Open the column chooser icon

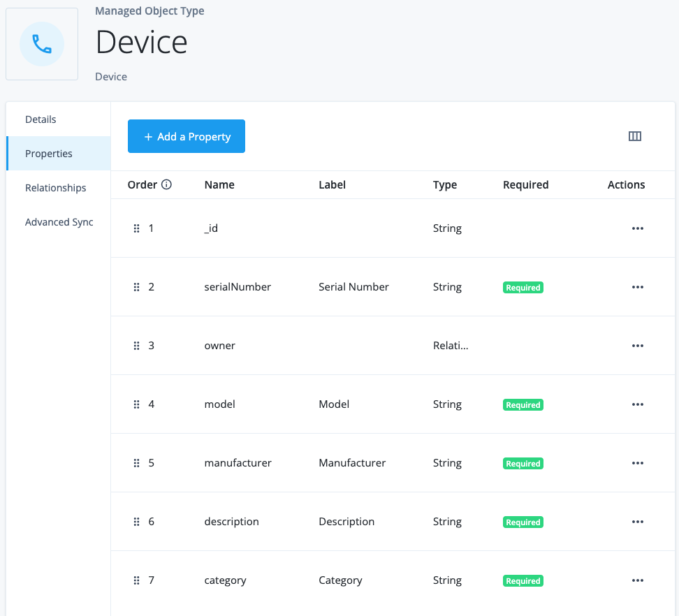(x=635, y=136)
